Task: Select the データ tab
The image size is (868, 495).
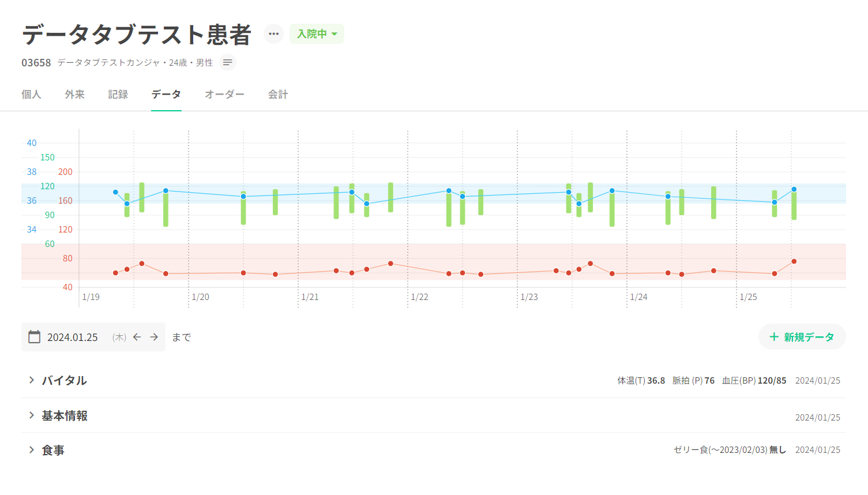Action: [166, 94]
